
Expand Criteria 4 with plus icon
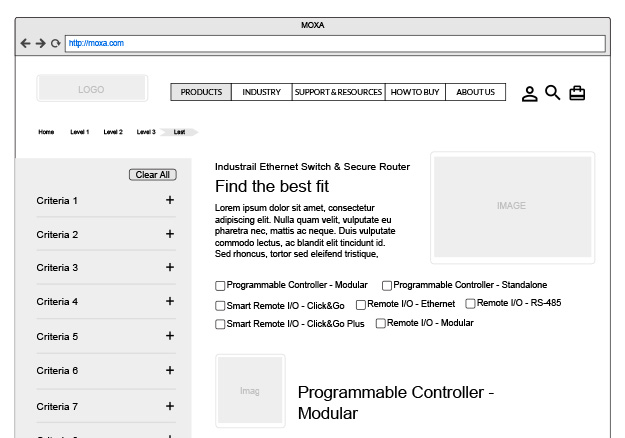[x=170, y=301]
